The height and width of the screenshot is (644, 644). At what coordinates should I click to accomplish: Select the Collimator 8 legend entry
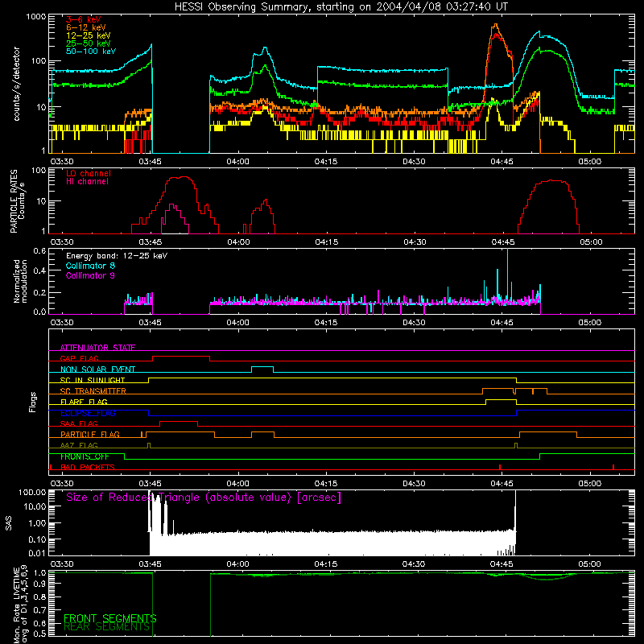coord(90,266)
